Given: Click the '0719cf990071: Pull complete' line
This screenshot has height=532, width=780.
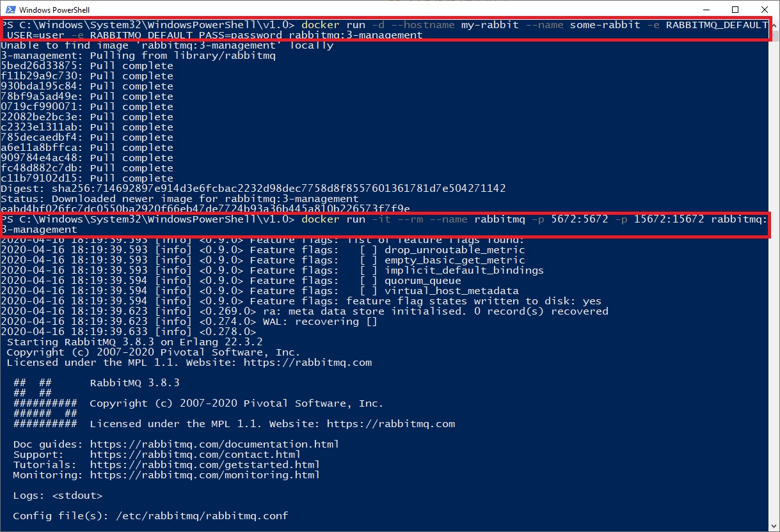Looking at the screenshot, I should click(87, 107).
